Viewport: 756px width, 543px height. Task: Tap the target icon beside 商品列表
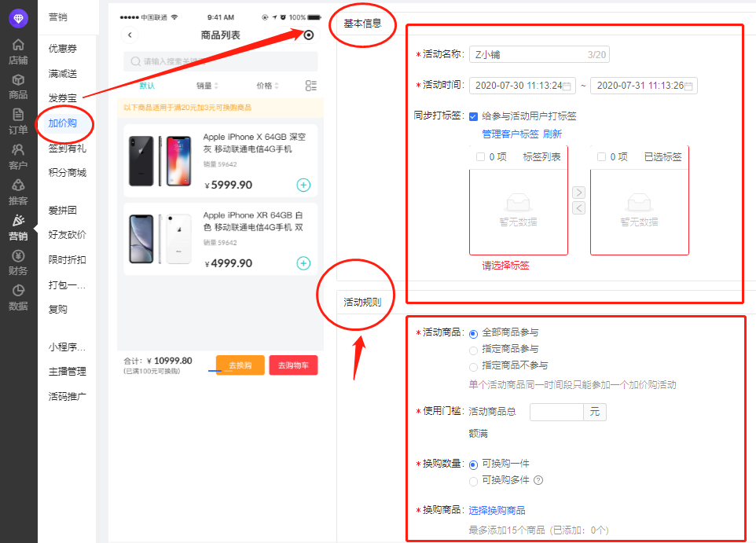point(309,35)
